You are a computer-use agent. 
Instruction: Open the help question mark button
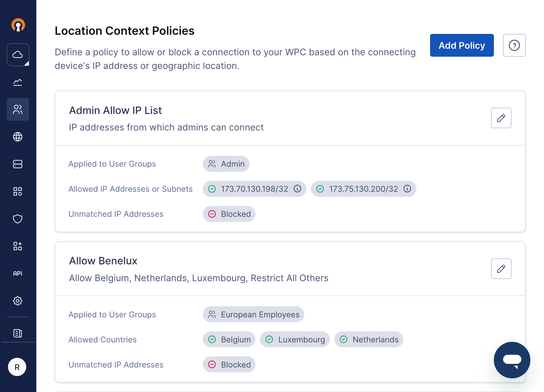(514, 45)
